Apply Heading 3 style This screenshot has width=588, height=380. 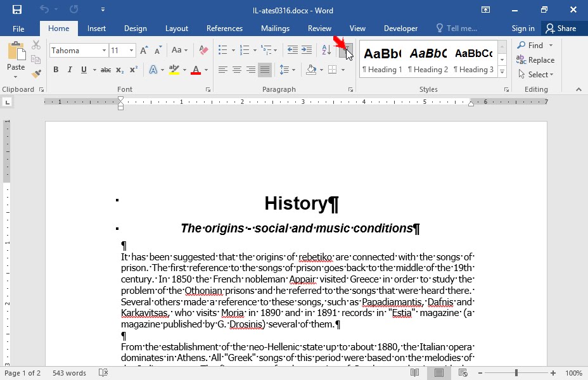pos(473,60)
